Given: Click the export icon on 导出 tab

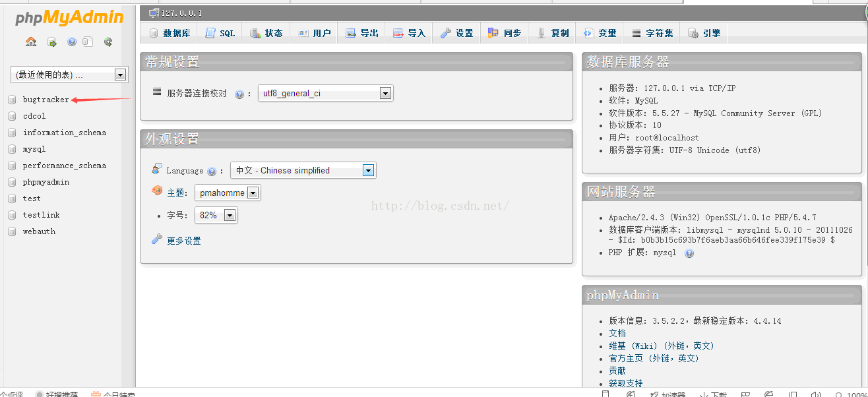Looking at the screenshot, I should [x=351, y=33].
